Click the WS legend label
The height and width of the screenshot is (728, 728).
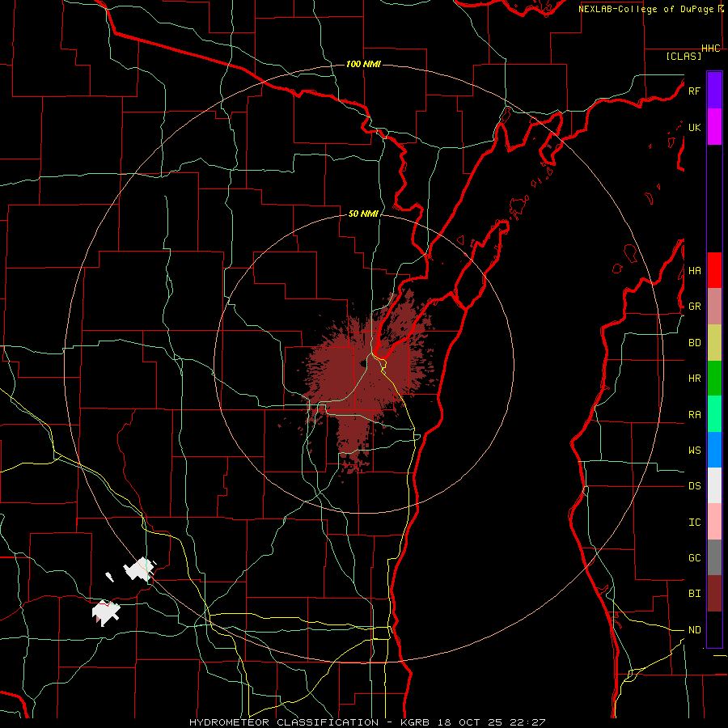pyautogui.click(x=694, y=451)
